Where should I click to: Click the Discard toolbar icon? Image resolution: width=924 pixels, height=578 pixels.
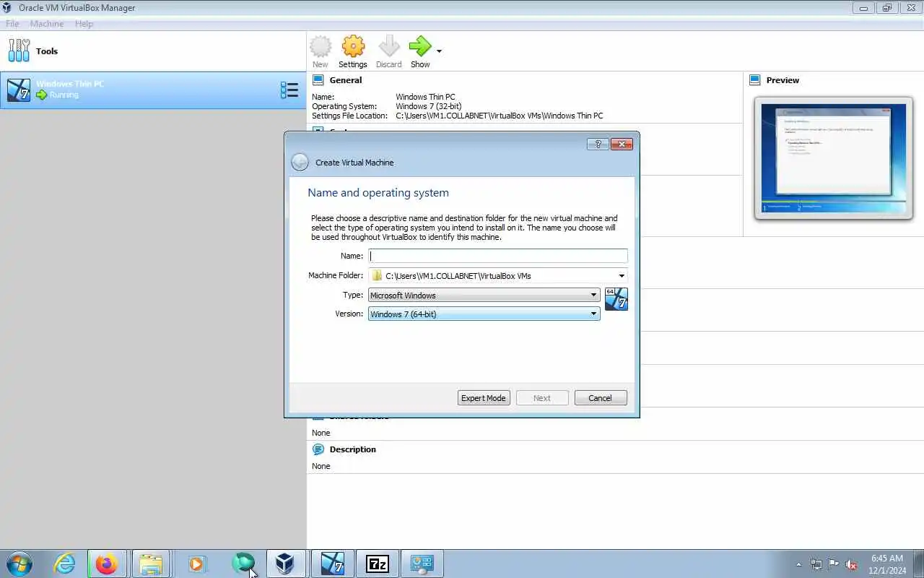(x=389, y=47)
